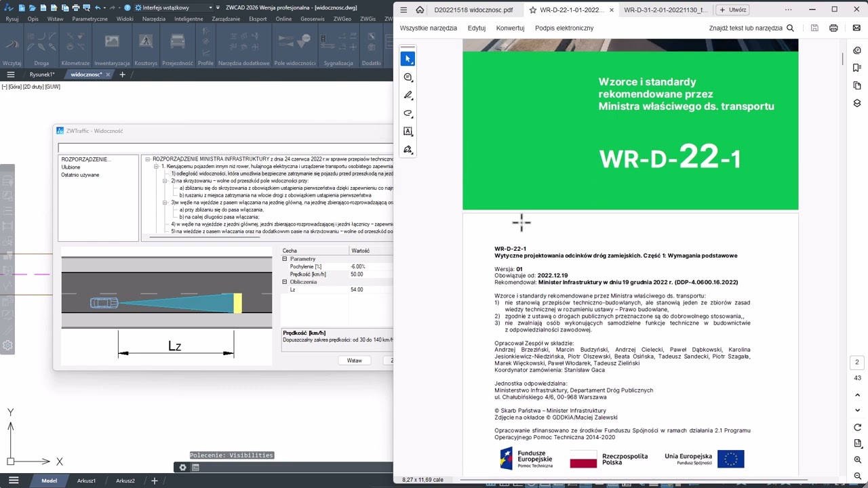Select the arrow selection tool in PDF toolbar
Viewport: 868px width, 488px height.
408,59
